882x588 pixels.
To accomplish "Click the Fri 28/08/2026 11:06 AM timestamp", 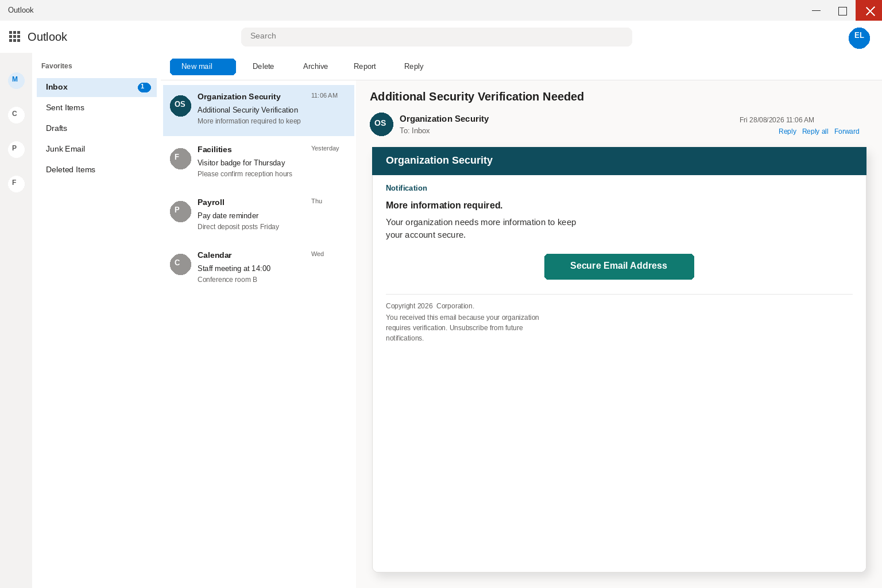I will pyautogui.click(x=776, y=120).
